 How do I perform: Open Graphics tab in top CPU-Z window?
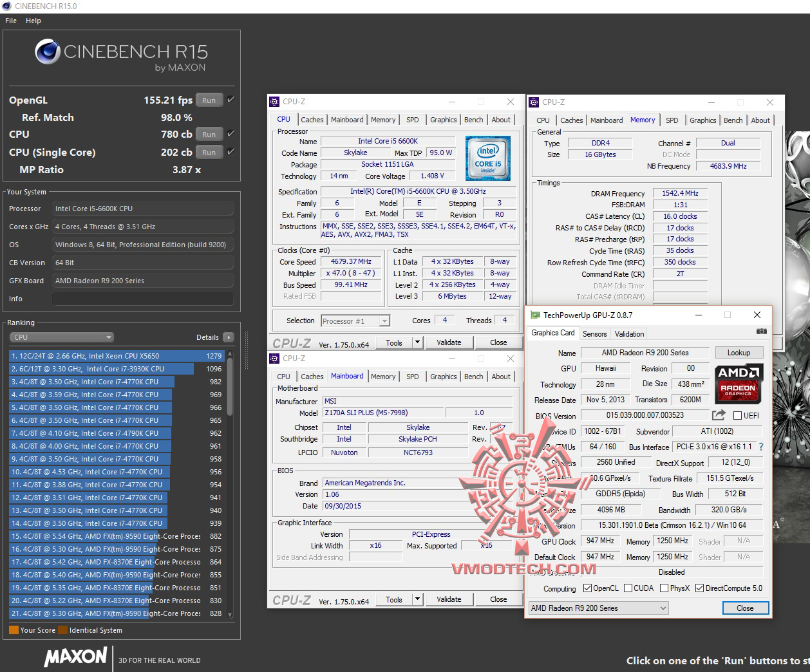[444, 120]
